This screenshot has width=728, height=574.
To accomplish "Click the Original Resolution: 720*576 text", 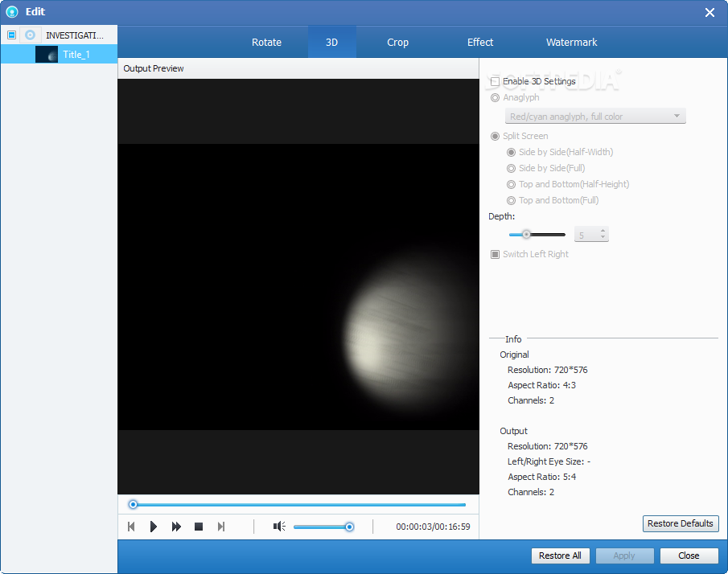I will (547, 370).
